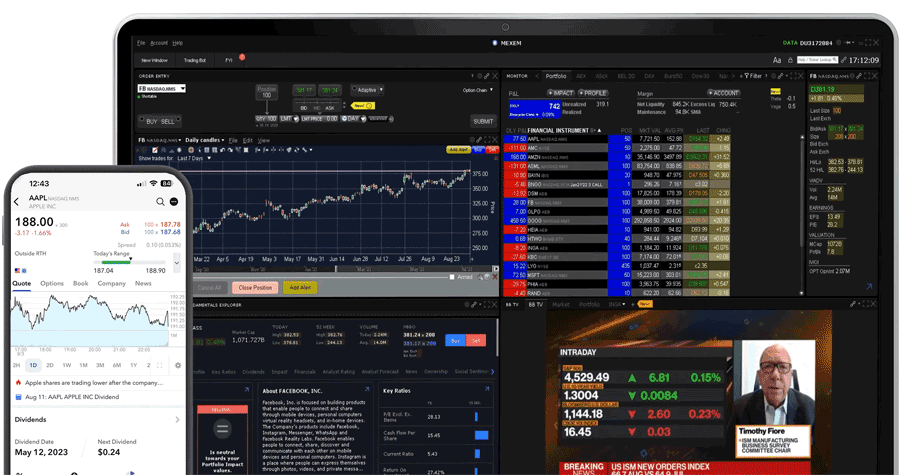The height and width of the screenshot is (475, 900).
Task: Expand the Last 7 Days trades dropdown
Action: point(194,158)
